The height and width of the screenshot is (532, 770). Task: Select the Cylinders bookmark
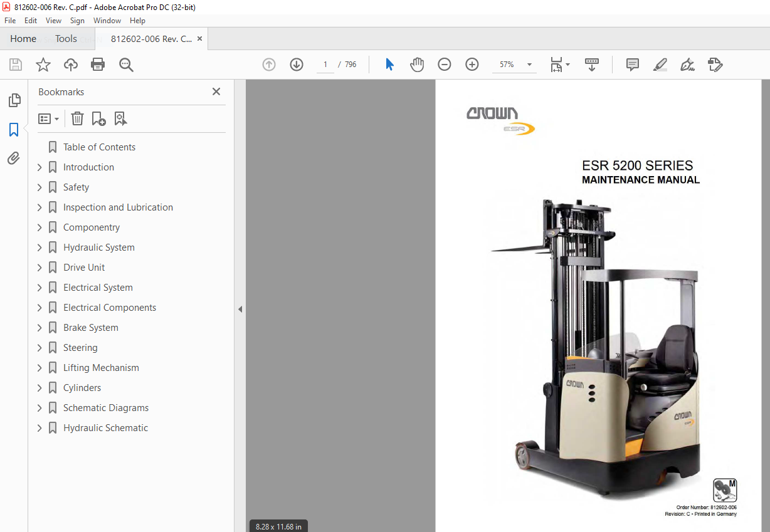(82, 388)
